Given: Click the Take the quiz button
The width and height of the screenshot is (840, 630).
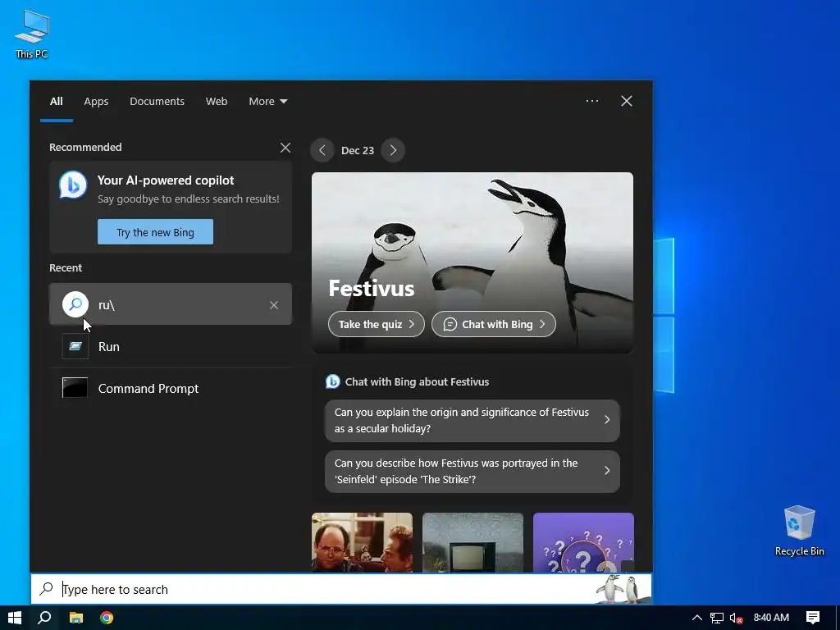Looking at the screenshot, I should tap(376, 324).
